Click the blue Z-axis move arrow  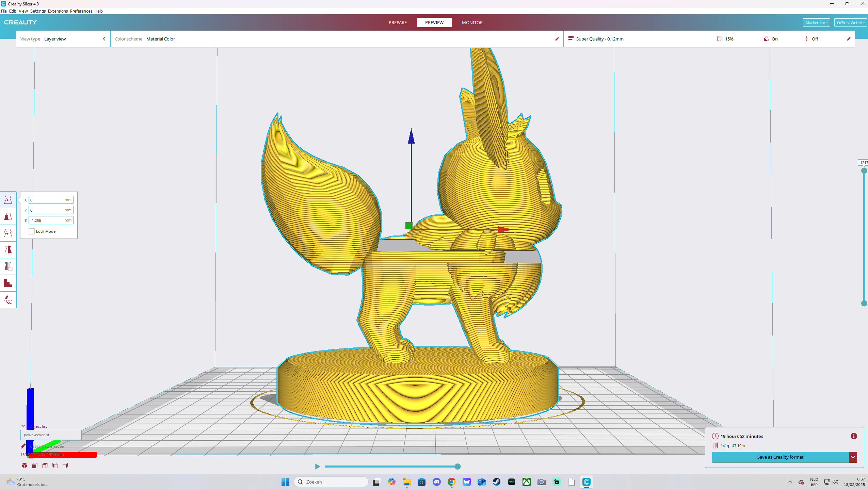411,136
